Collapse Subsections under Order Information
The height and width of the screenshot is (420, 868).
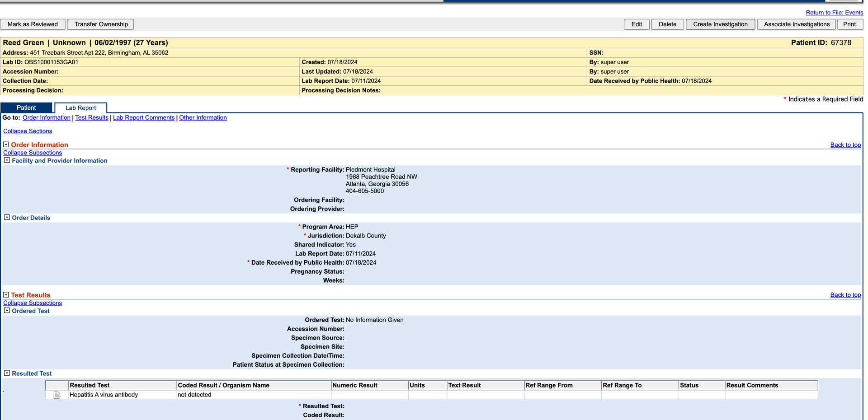click(32, 152)
